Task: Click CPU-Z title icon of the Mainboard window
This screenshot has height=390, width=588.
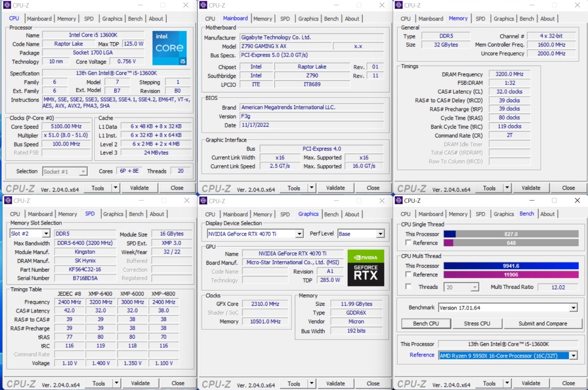Action: (203, 5)
